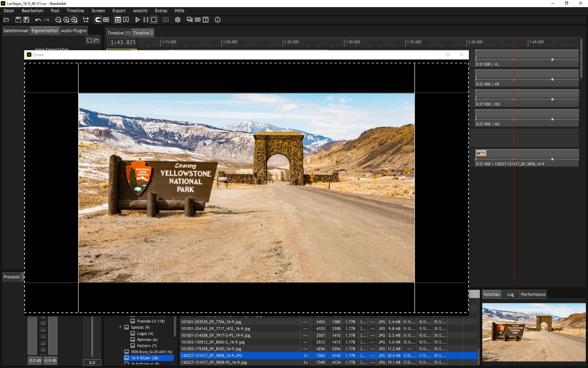Screen dimensions: 588x368
Task: Select the Fremde-LV (18) pool folder
Action: pyautogui.click(x=151, y=321)
